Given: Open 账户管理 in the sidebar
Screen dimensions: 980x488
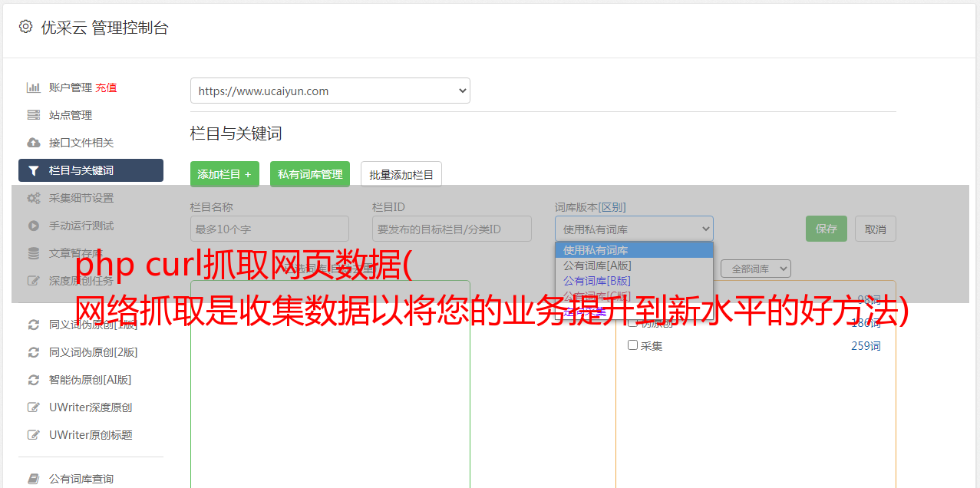Looking at the screenshot, I should click(71, 87).
